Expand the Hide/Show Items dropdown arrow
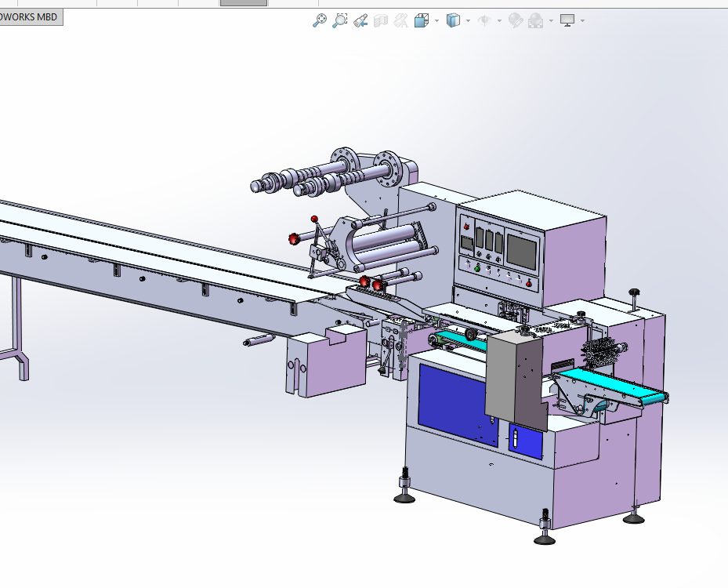The width and height of the screenshot is (728, 588). click(x=500, y=21)
